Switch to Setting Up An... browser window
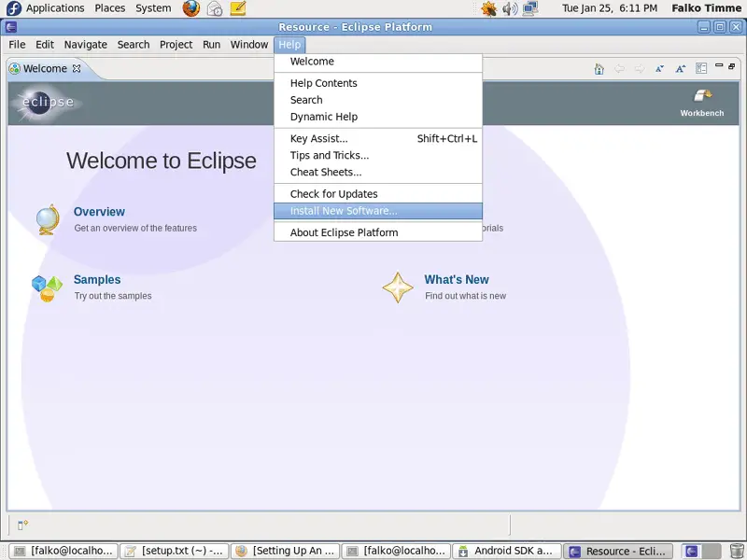747x560 pixels. 286,551
